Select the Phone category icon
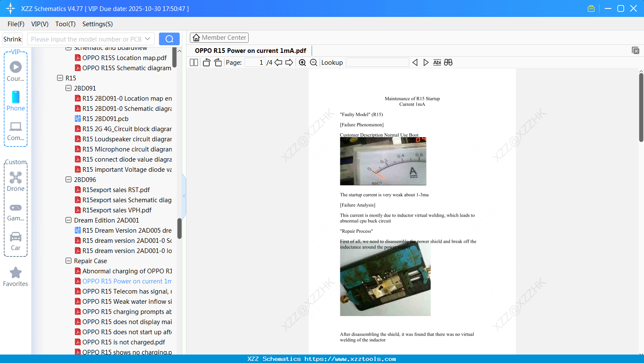Viewport: 644px width, 363px height. 16,101
